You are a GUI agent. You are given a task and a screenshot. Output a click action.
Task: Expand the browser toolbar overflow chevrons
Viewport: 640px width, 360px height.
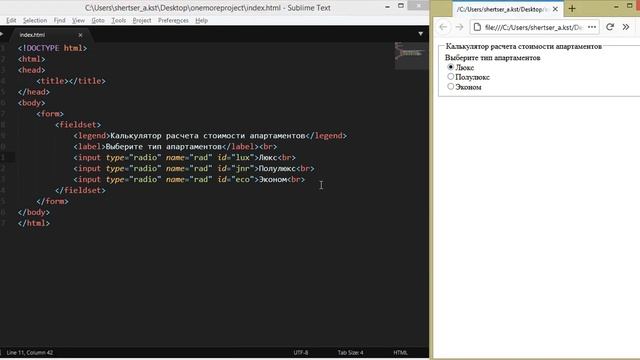[x=626, y=27]
